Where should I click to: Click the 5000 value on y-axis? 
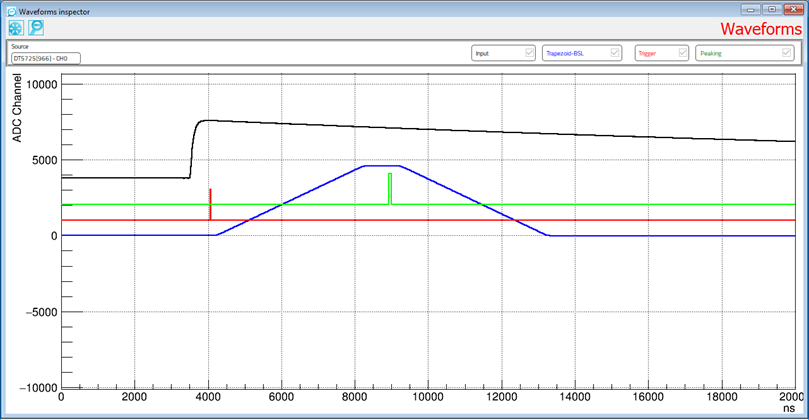[46, 160]
